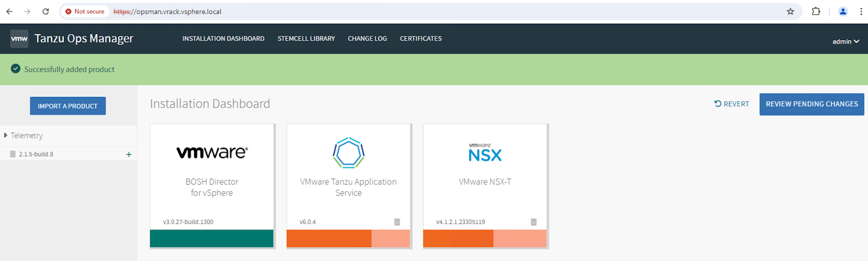Click the v4.1.2.1.23305119 version text

point(461,222)
